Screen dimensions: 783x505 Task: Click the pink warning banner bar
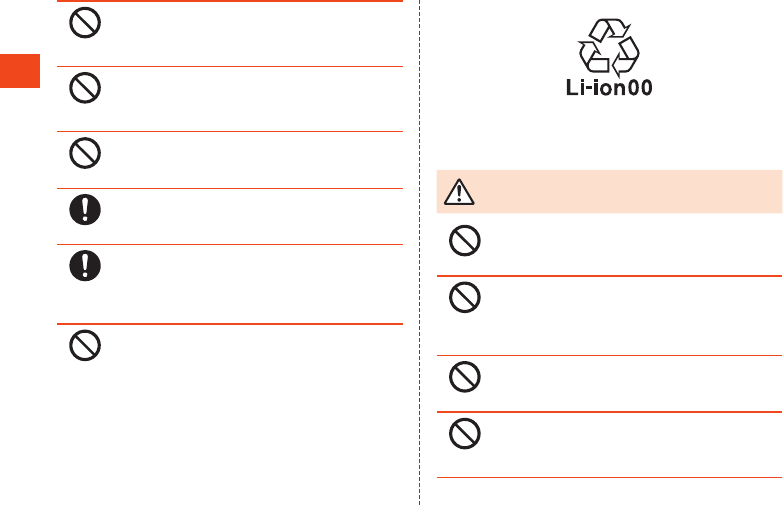coord(609,192)
